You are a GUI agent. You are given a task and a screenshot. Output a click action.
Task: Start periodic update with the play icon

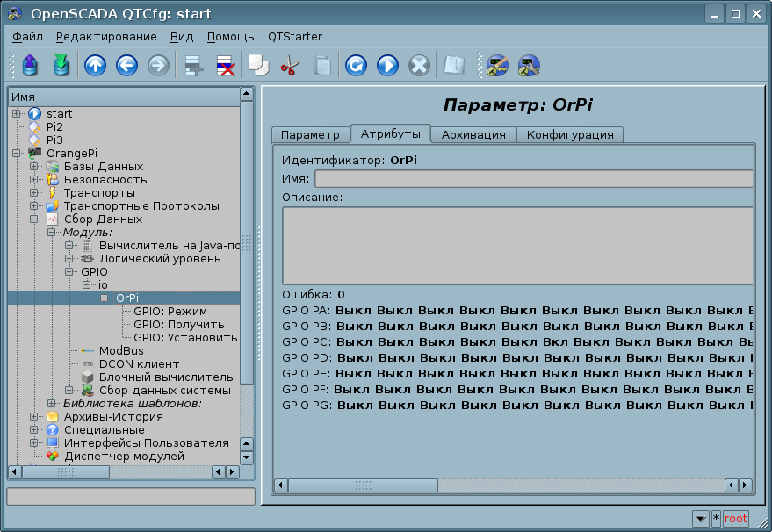[387, 65]
